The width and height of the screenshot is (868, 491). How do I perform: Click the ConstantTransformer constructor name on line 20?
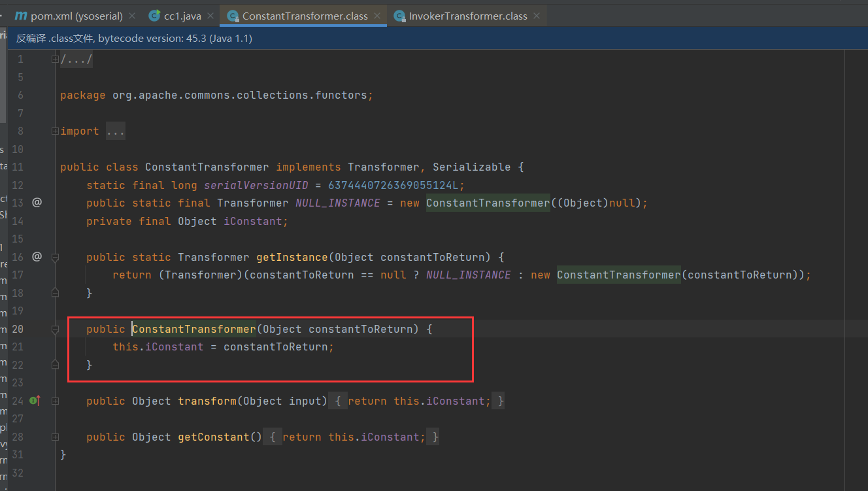pos(193,329)
